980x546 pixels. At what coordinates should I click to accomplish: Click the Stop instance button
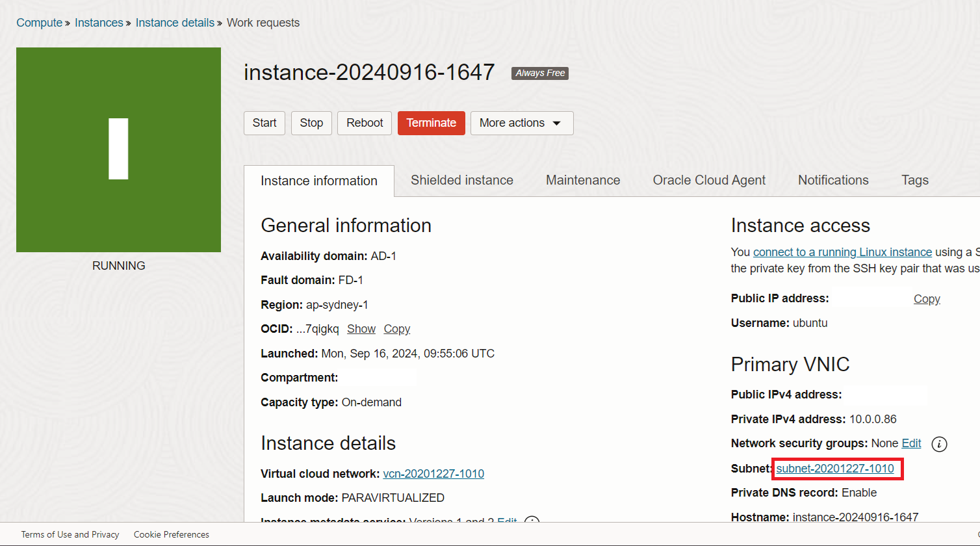(x=311, y=123)
